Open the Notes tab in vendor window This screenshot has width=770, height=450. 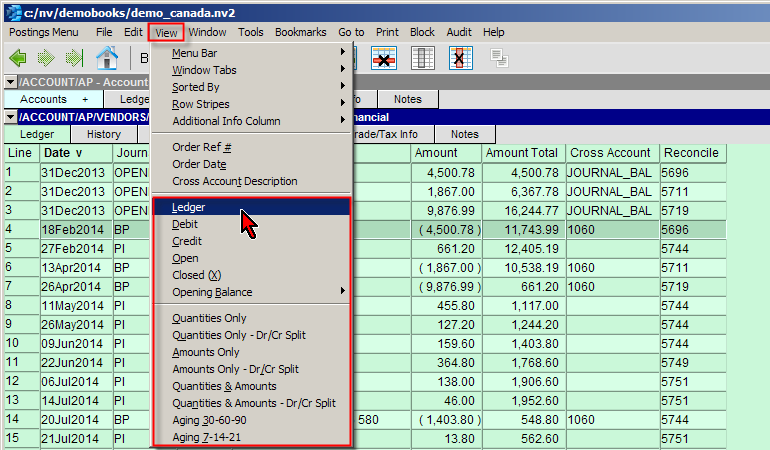point(464,134)
